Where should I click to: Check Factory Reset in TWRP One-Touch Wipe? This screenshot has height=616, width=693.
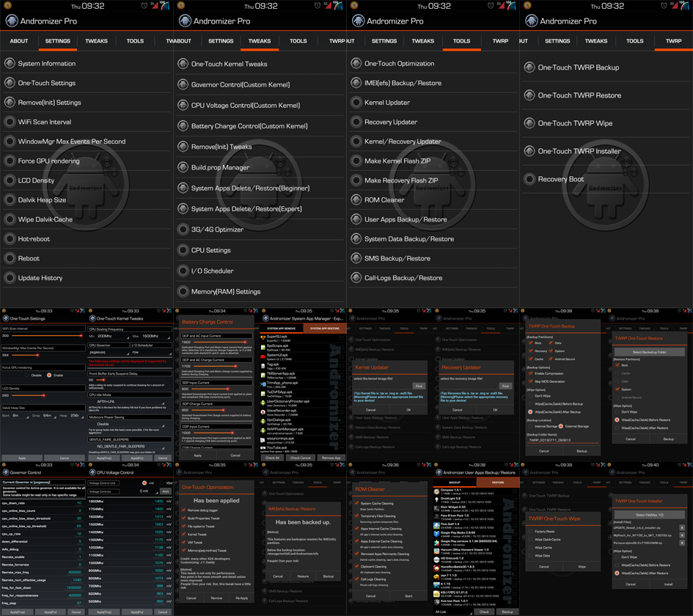(x=531, y=532)
